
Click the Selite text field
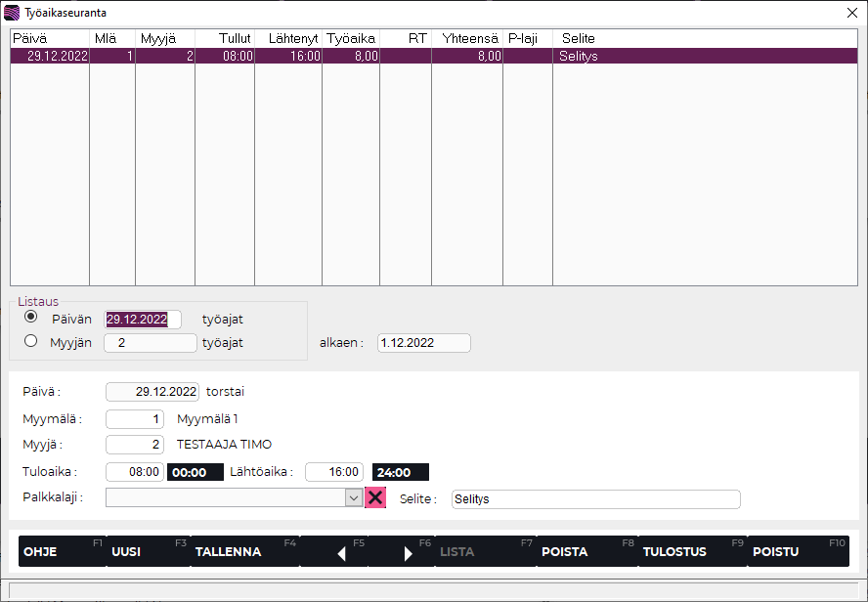point(595,499)
